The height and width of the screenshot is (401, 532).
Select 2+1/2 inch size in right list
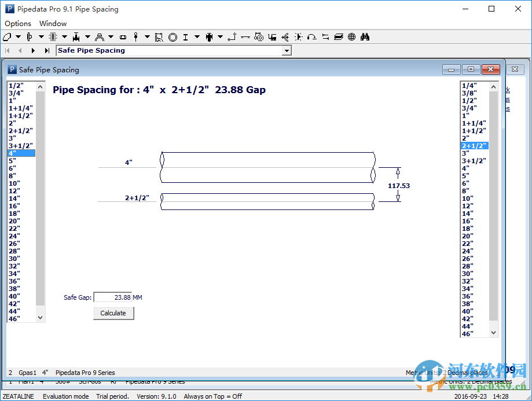[474, 146]
